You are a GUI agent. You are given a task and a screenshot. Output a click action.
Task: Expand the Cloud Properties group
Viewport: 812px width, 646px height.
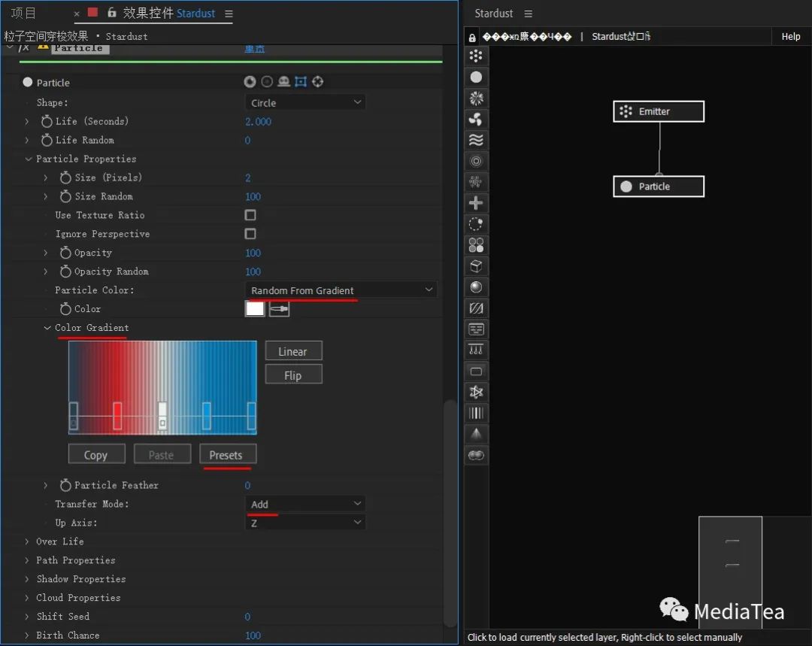[x=27, y=598]
